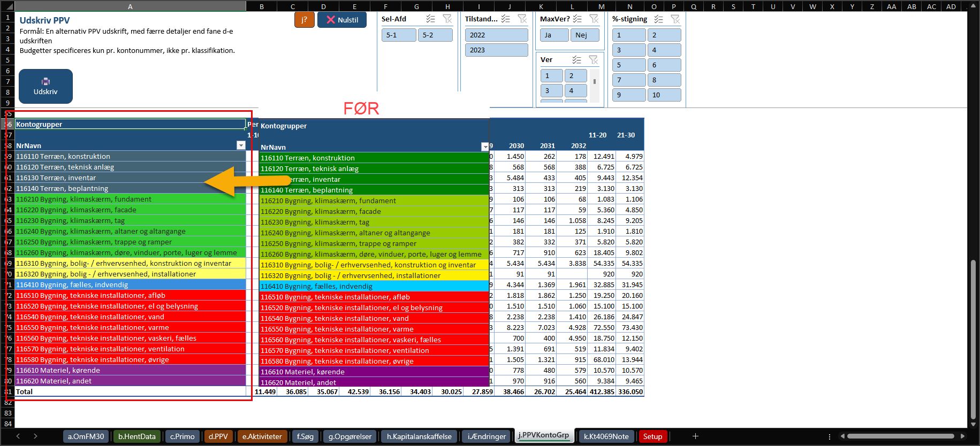This screenshot has width=980, height=446.
Task: Toggle multi-select on Ver slicer
Action: (x=576, y=59)
